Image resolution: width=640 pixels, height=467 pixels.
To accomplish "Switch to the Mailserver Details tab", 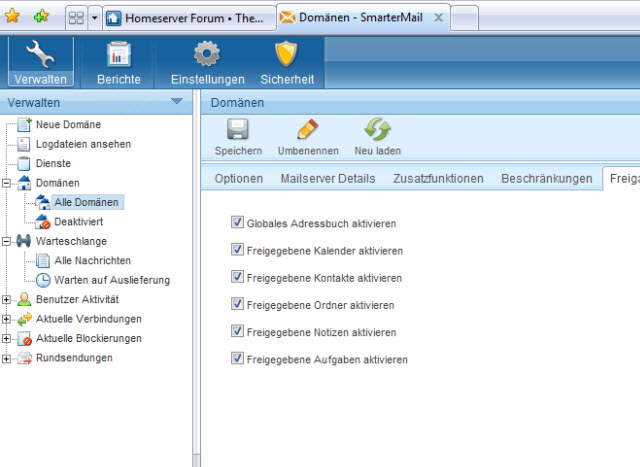I will click(x=328, y=179).
